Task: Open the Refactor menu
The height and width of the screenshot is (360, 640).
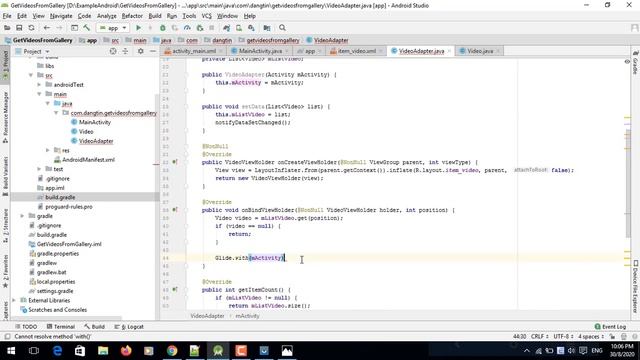Action: point(132,16)
